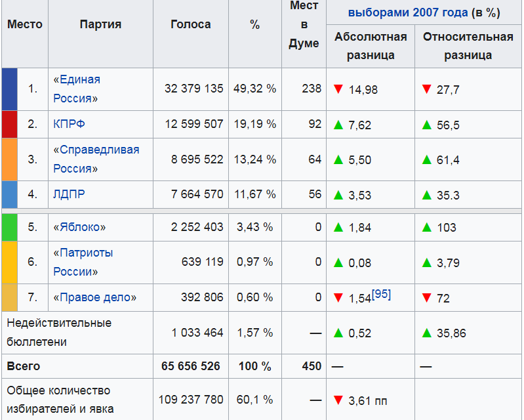Select vote count 7 664 570

point(197,194)
